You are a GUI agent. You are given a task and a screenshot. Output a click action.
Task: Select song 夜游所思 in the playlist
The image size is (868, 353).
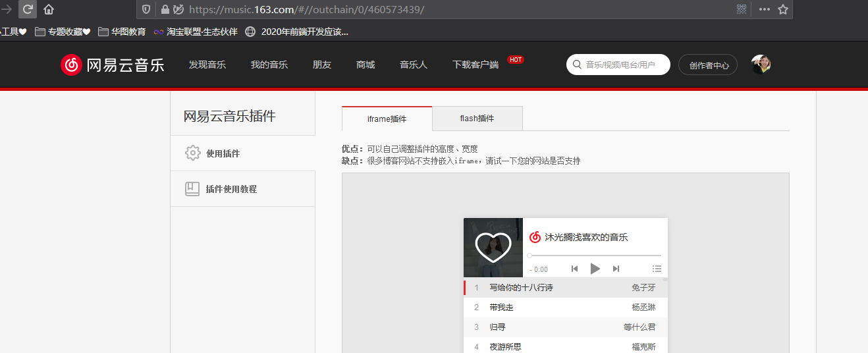click(505, 346)
